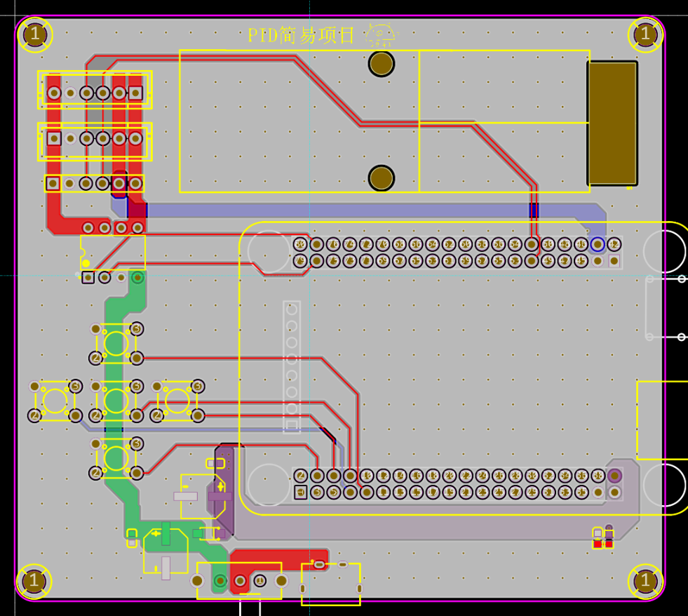This screenshot has width=688, height=616.
Task: Select pad 42 on the upper pin header
Action: (x=614, y=245)
